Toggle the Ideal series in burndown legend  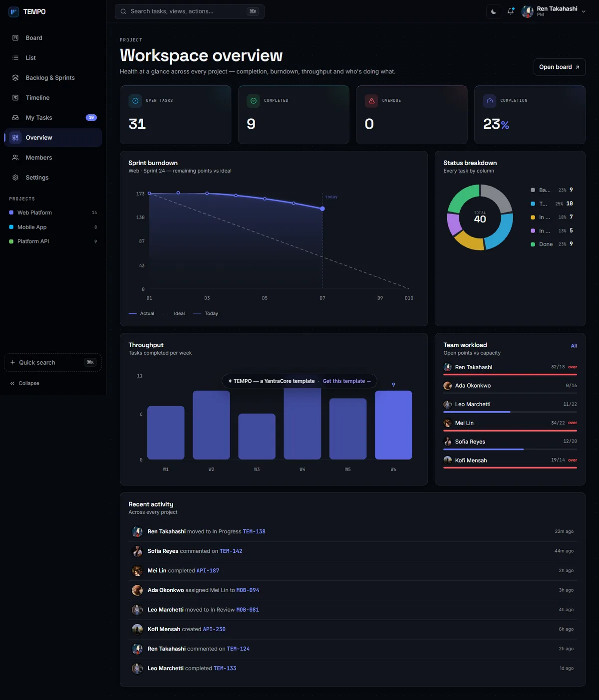(174, 314)
